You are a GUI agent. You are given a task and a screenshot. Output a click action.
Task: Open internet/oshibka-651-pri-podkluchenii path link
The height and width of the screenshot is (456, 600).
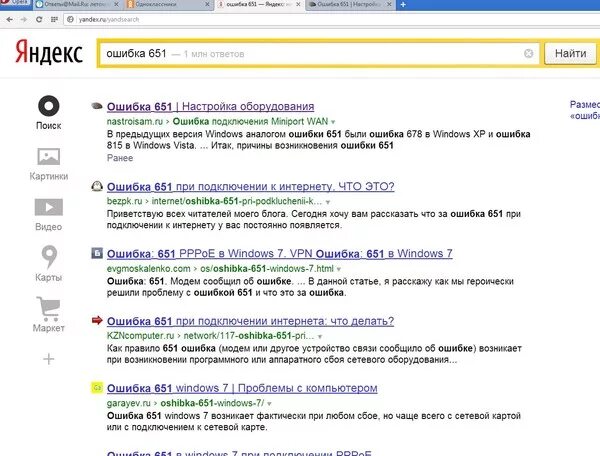click(x=237, y=201)
